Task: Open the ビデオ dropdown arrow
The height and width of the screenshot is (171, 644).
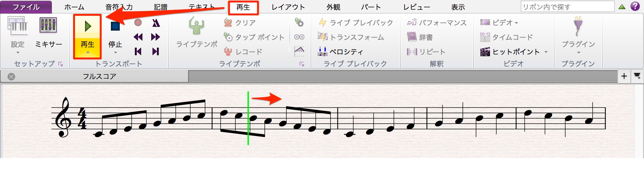Action: pos(516,23)
